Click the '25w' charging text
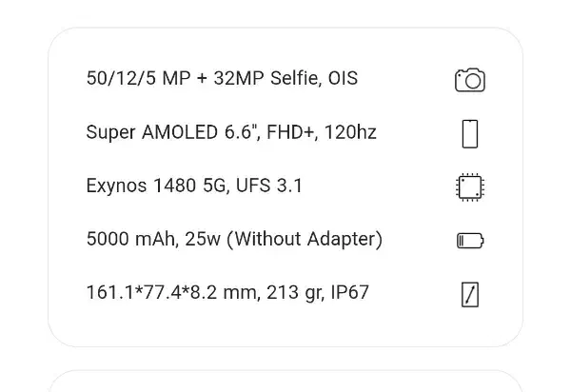 [204, 239]
